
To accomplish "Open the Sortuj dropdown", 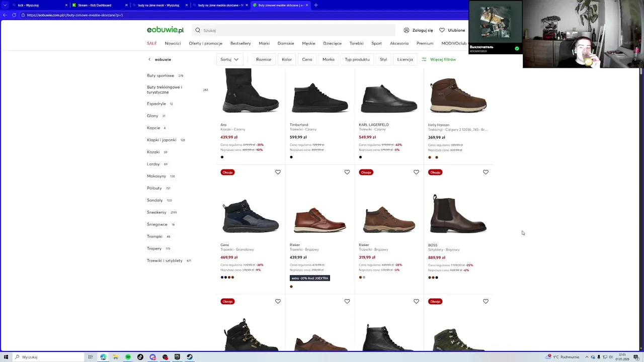I will pyautogui.click(x=230, y=59).
